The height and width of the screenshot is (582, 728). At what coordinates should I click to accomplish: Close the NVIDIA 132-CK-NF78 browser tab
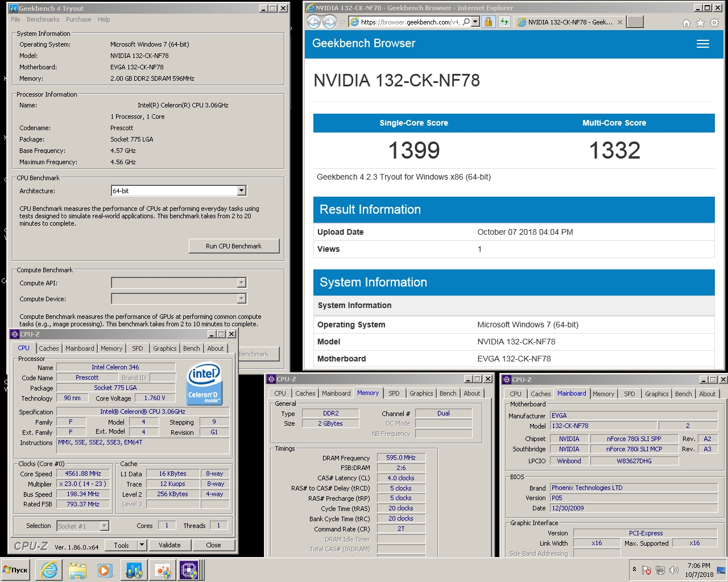pos(619,22)
